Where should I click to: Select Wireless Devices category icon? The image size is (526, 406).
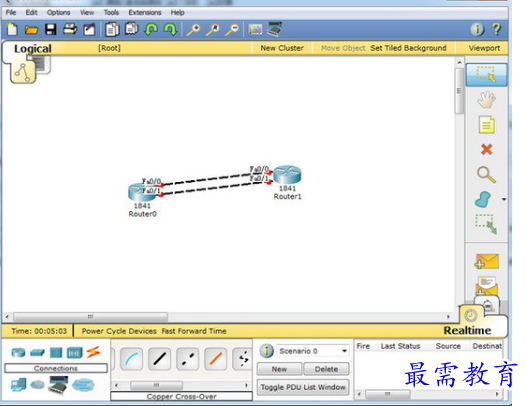click(74, 352)
